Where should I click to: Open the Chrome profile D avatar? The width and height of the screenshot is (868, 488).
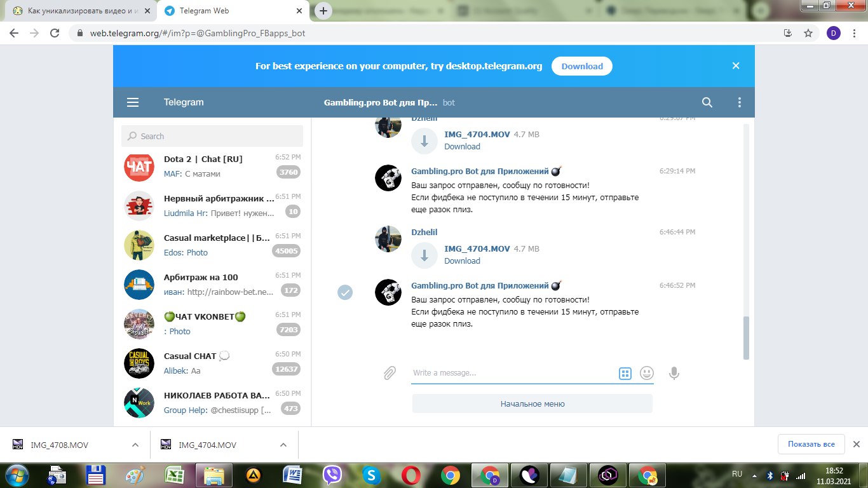click(833, 33)
